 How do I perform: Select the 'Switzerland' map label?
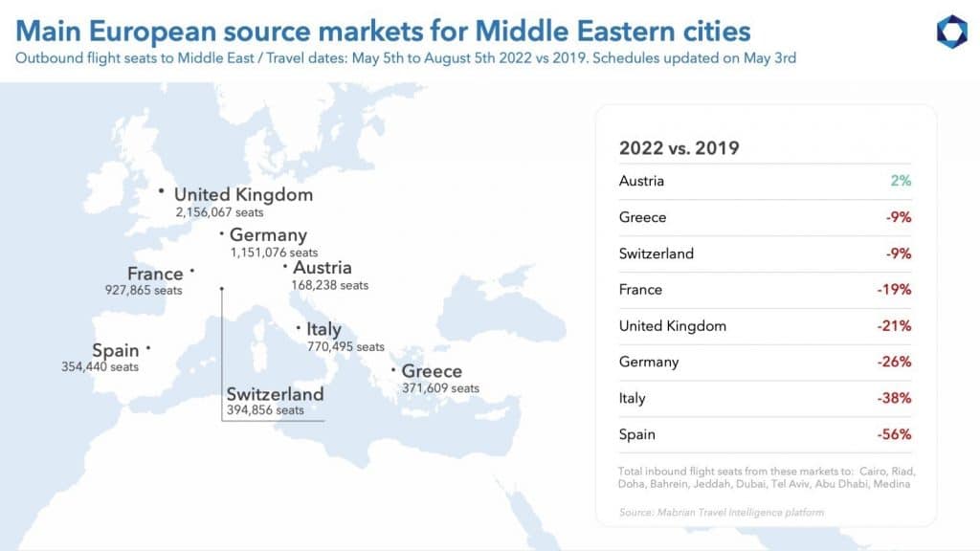click(275, 394)
